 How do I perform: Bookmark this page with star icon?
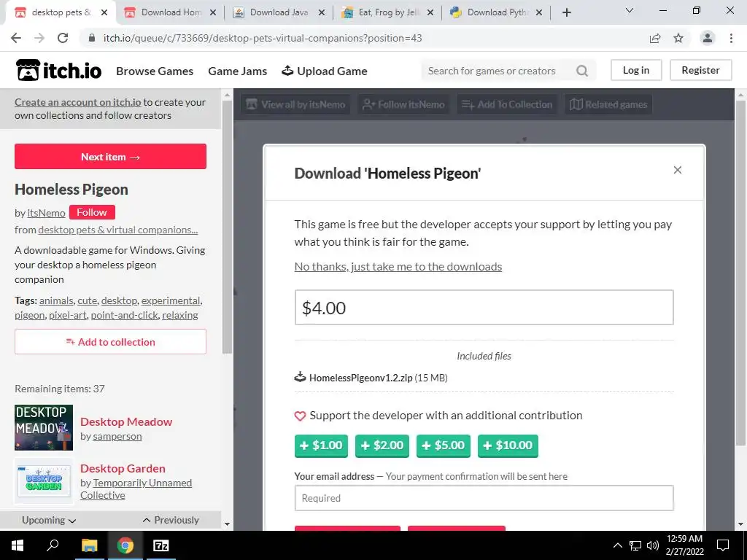(678, 38)
